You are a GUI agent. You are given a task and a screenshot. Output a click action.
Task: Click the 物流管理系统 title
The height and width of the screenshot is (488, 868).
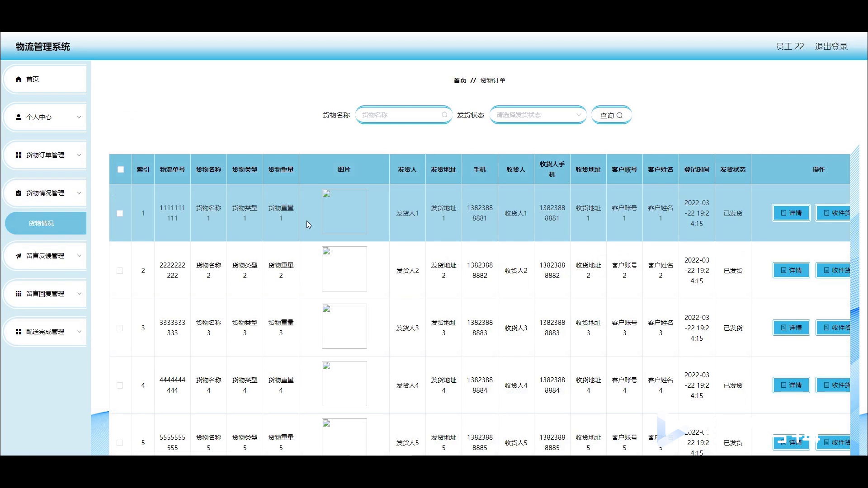(43, 47)
